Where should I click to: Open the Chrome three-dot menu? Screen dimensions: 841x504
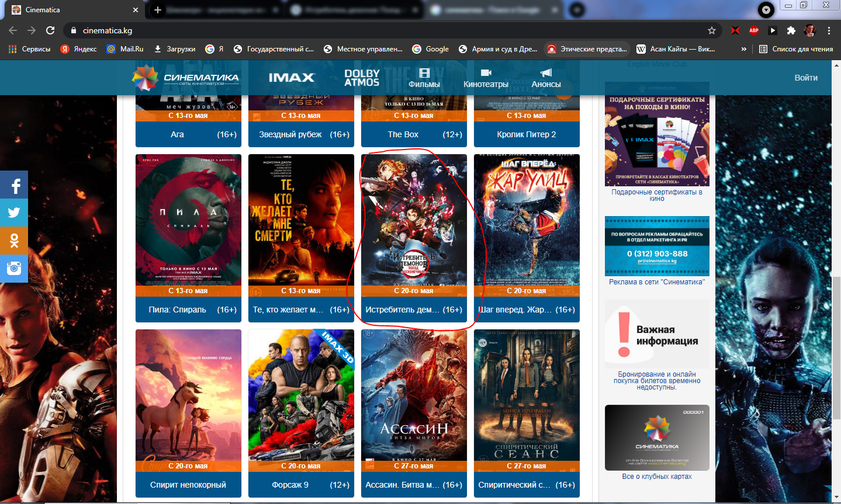(829, 30)
